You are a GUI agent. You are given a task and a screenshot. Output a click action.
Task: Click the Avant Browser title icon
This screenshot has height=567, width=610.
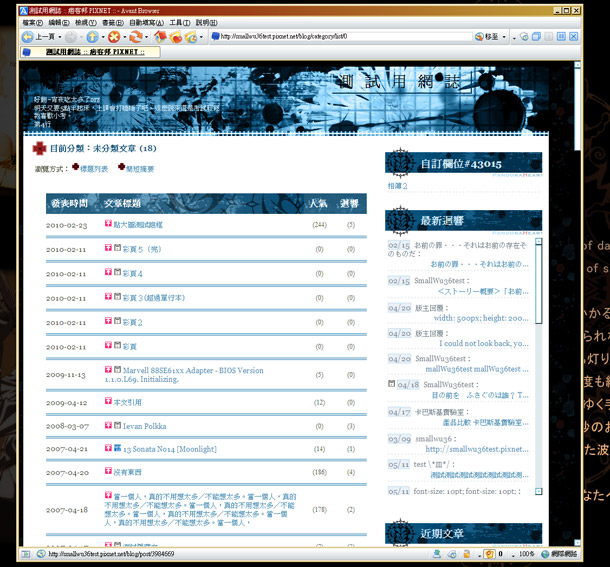[x=24, y=11]
